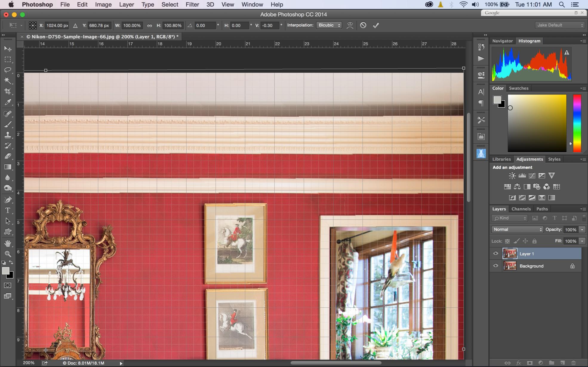Screen dimensions: 588x367
Task: Open the Normal blend mode dropdown
Action: [517, 229]
